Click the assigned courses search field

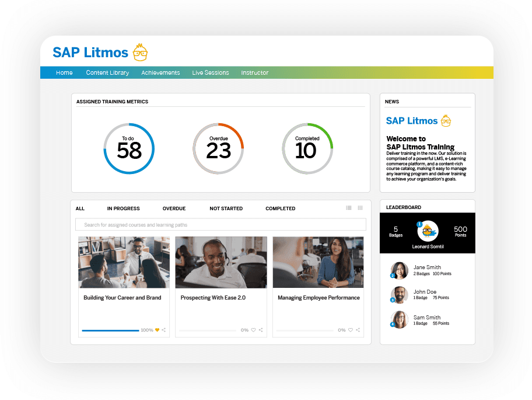point(220,225)
